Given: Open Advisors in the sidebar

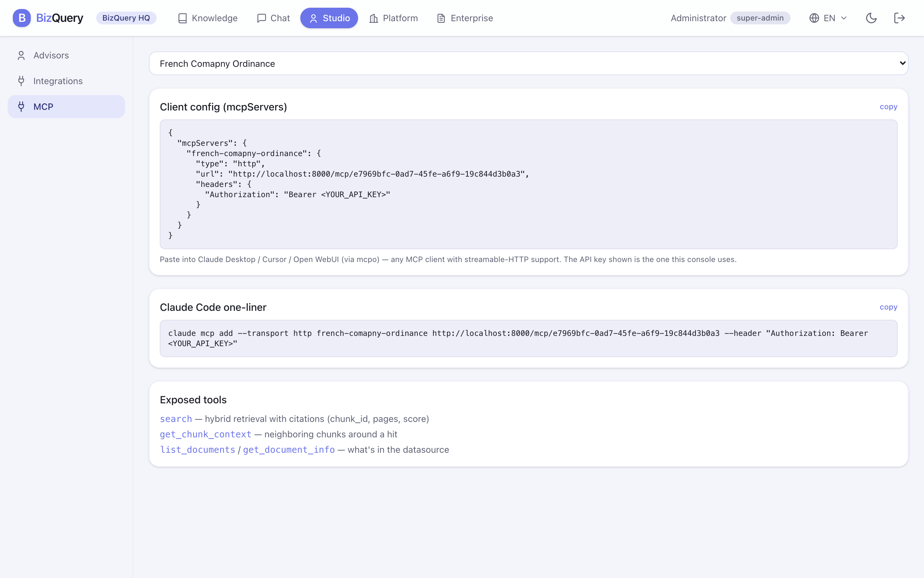Looking at the screenshot, I should coord(66,56).
